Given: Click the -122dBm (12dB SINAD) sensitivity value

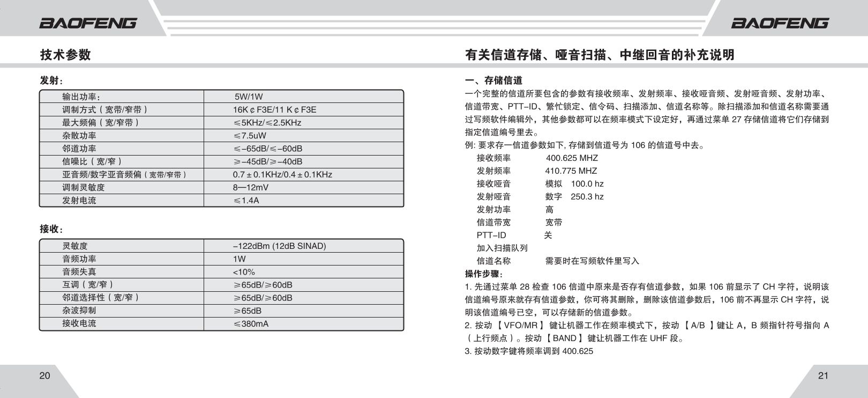Looking at the screenshot, I should pos(279,246).
